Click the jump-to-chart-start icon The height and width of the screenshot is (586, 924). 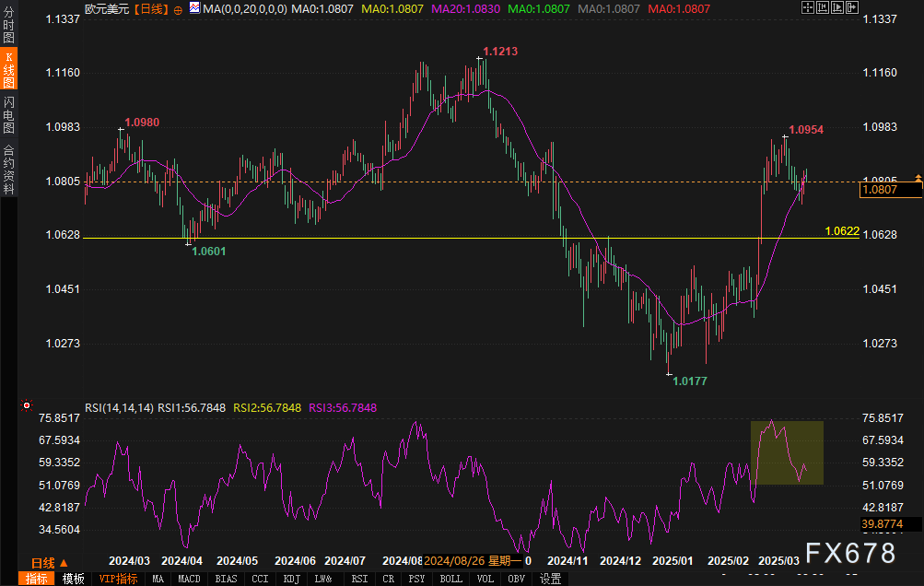pyautogui.click(x=823, y=7)
